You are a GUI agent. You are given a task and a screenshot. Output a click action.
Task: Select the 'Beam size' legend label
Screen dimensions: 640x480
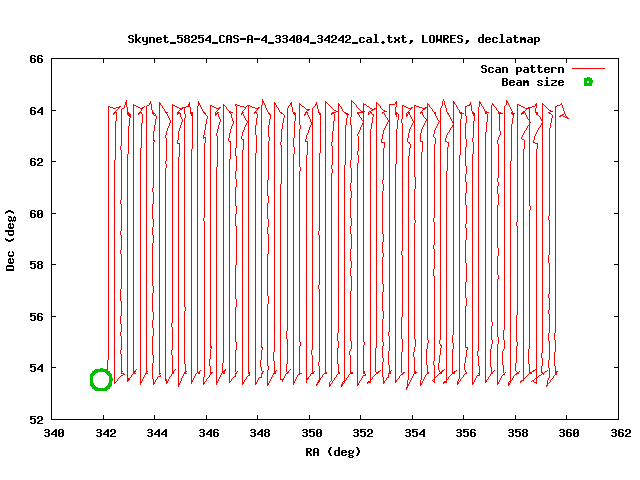[533, 82]
